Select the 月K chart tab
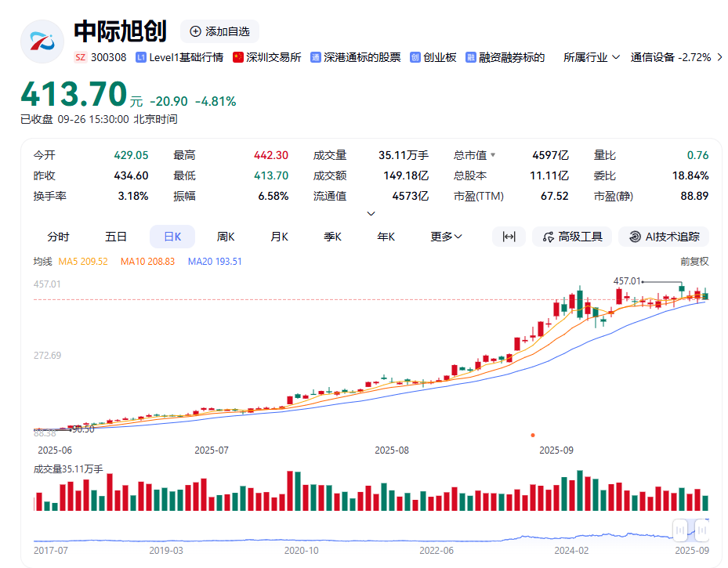Screen dimensions: 728x568 [x=279, y=237]
